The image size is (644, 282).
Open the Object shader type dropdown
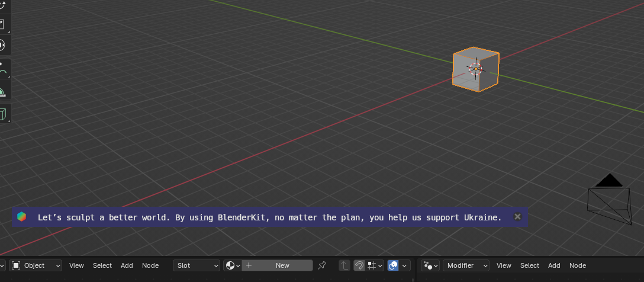coord(36,265)
